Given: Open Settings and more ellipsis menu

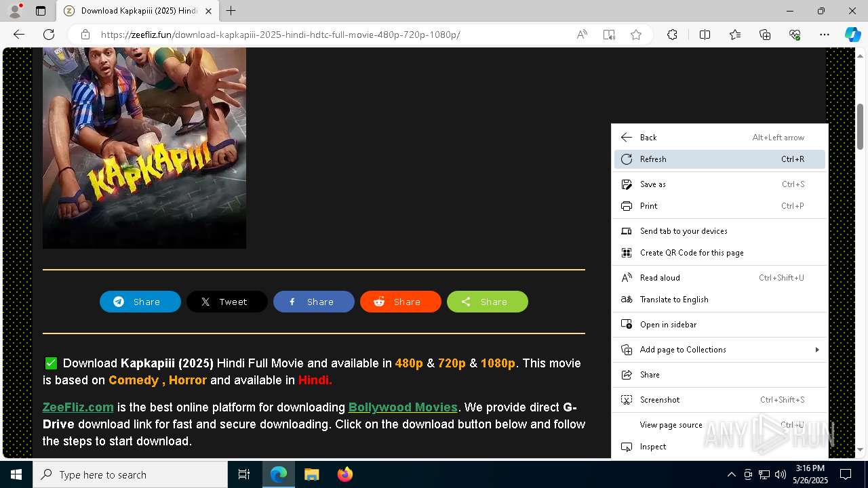Looking at the screenshot, I should 825,35.
